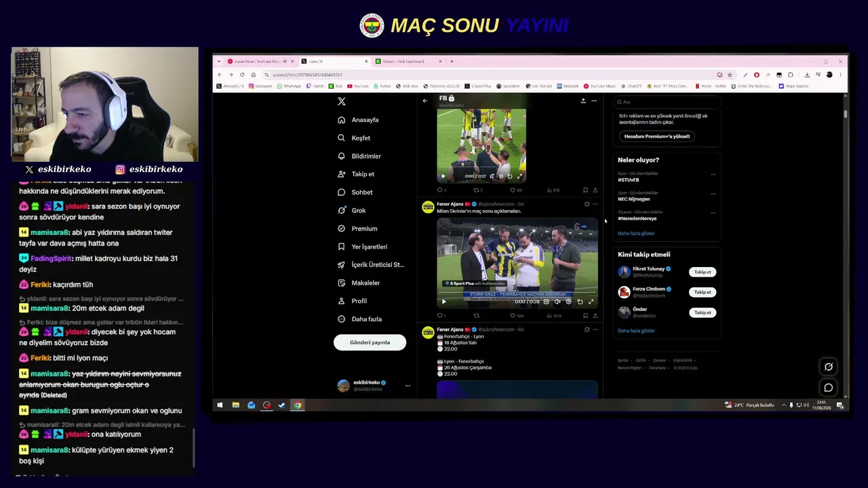Open settings gear on the Skriniar video

(x=568, y=302)
